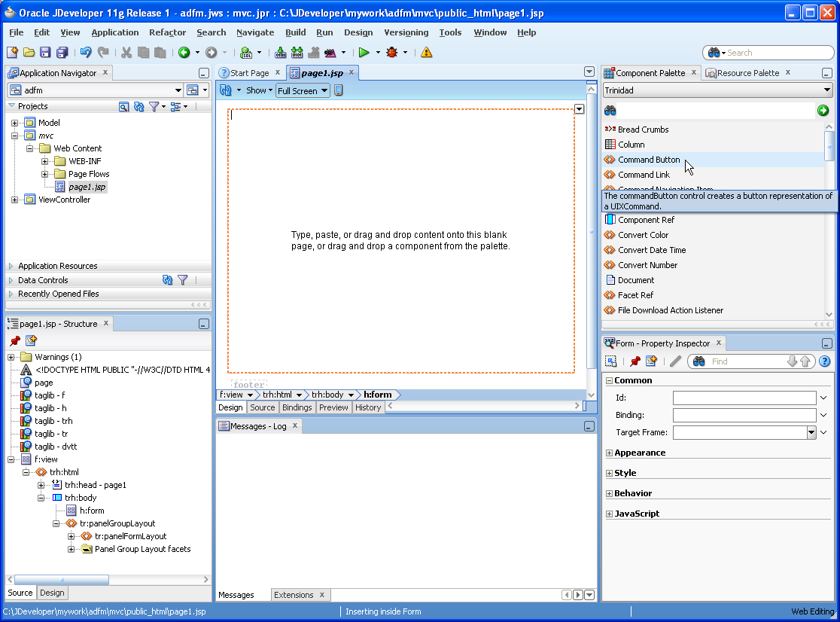
Task: Open the Extensions tab in log panel
Action: pyautogui.click(x=294, y=595)
